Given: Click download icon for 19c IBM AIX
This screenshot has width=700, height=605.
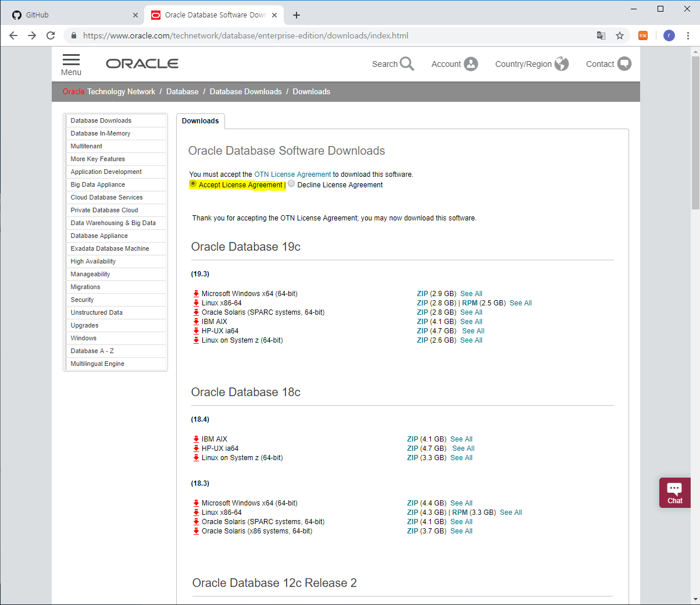Looking at the screenshot, I should coord(197,322).
